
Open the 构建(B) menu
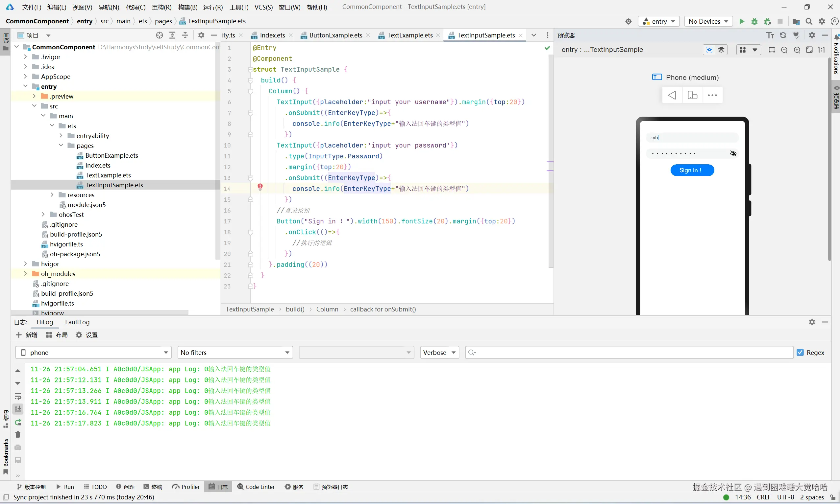187,7
